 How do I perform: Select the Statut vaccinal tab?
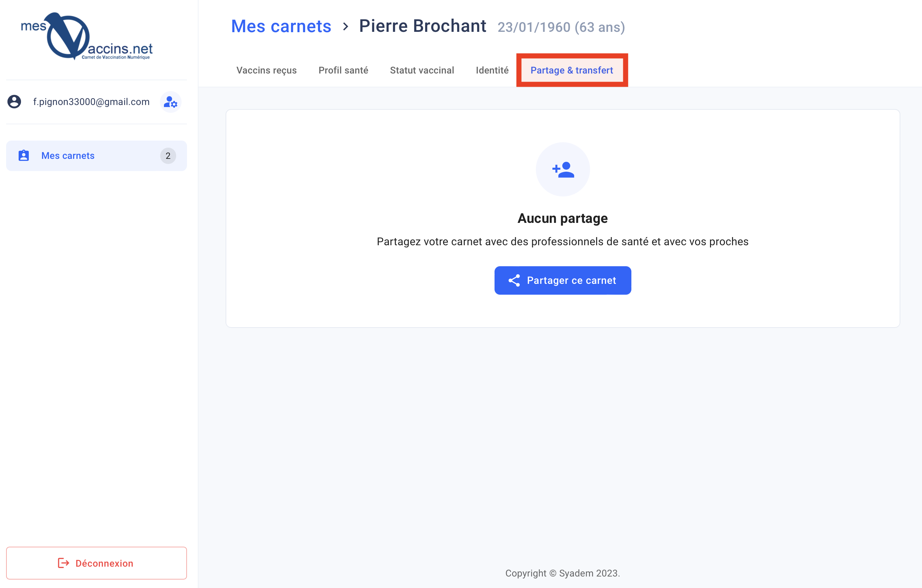422,70
